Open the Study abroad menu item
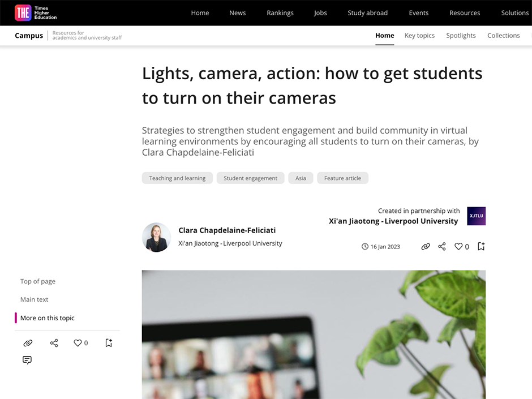This screenshot has width=532, height=399. click(367, 13)
